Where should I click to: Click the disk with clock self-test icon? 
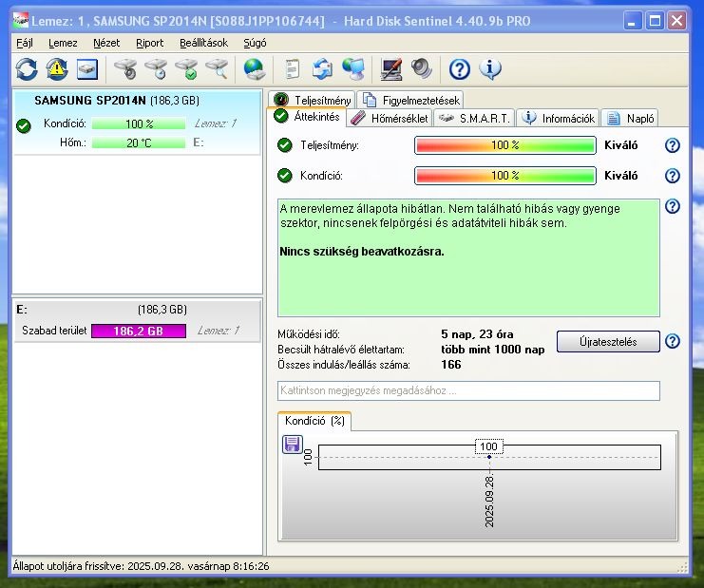(156, 69)
